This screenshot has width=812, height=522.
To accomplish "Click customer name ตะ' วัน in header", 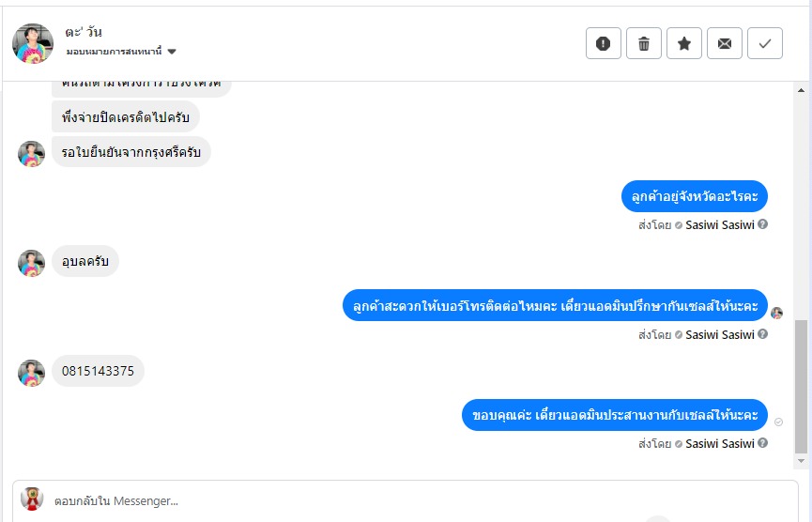I will point(84,32).
